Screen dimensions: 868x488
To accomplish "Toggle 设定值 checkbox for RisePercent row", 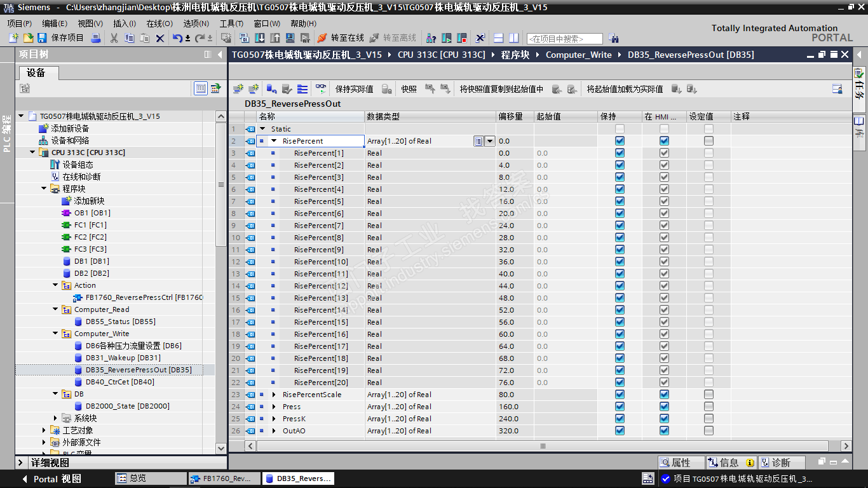I will [709, 141].
